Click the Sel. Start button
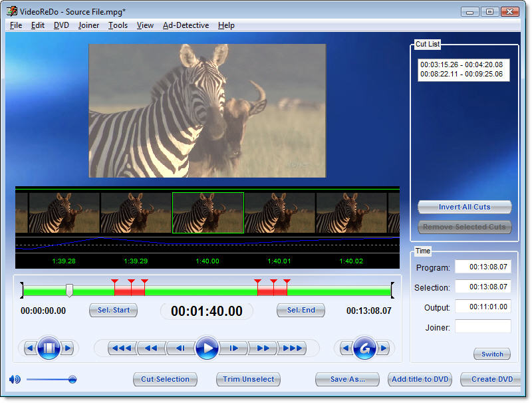The image size is (532, 403). pos(113,310)
